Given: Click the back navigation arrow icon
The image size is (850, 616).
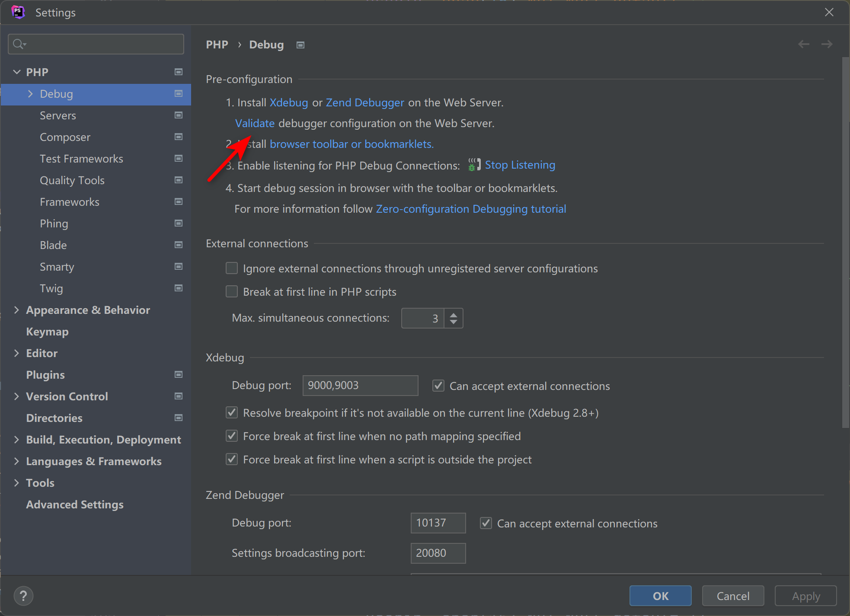Looking at the screenshot, I should (x=803, y=44).
